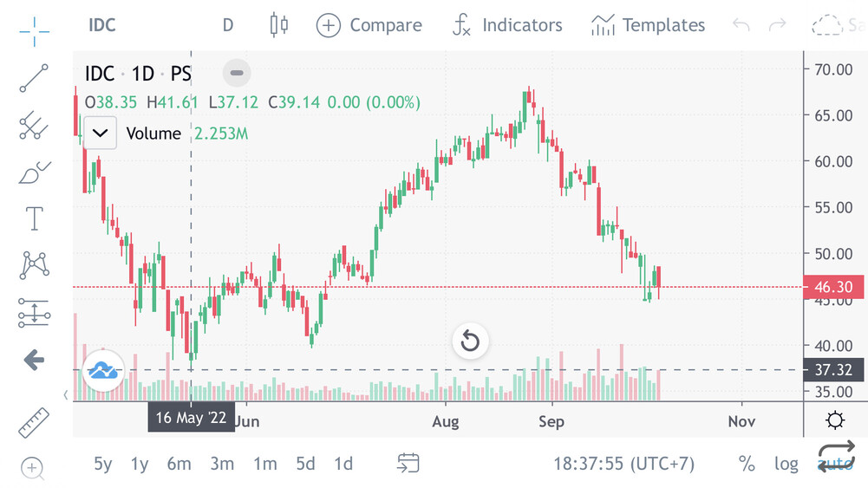Switch to the 1y time range
The image size is (868, 488).
click(x=139, y=464)
